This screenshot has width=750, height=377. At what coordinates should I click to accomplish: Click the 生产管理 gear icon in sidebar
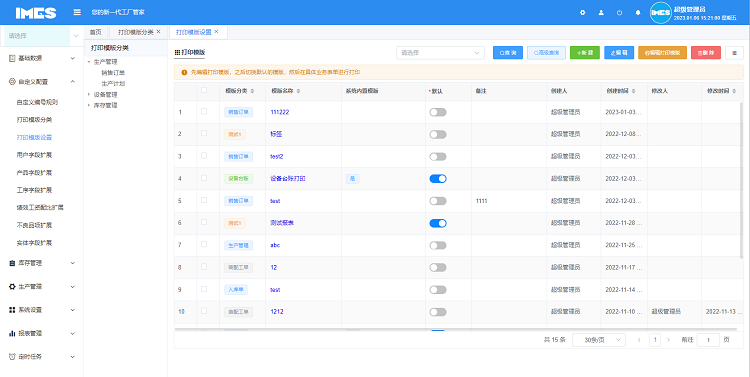click(12, 287)
